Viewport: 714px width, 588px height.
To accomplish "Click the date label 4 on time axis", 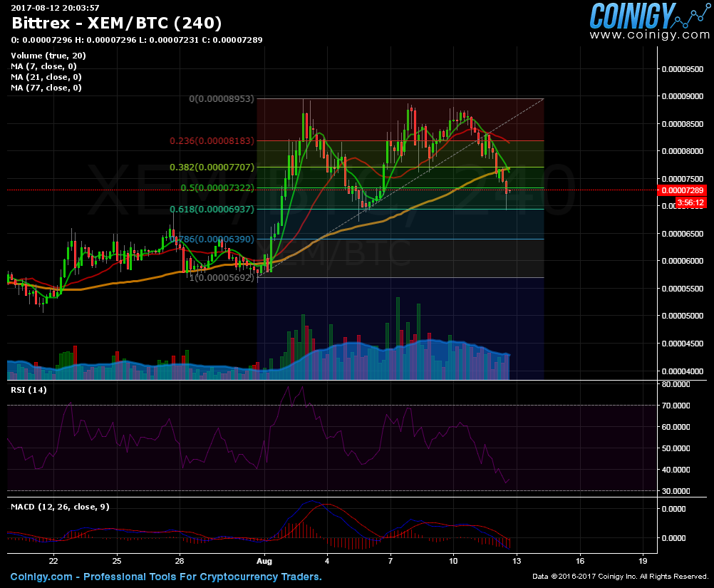I will pyautogui.click(x=327, y=561).
